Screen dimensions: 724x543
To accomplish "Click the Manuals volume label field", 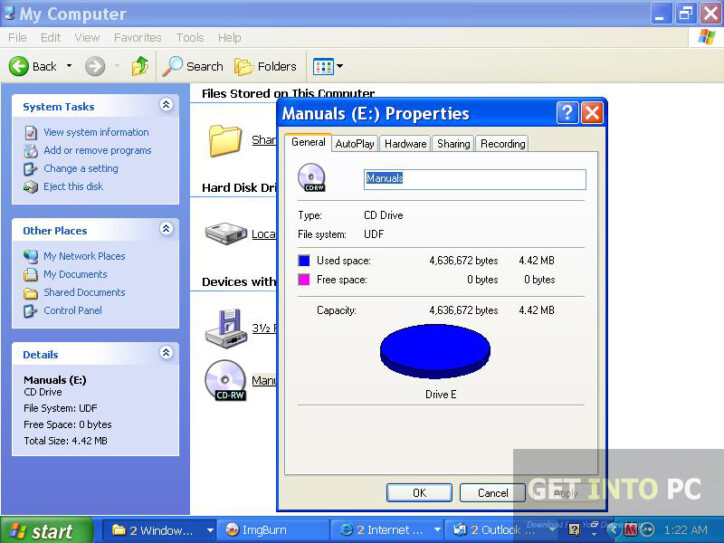I will pyautogui.click(x=475, y=179).
